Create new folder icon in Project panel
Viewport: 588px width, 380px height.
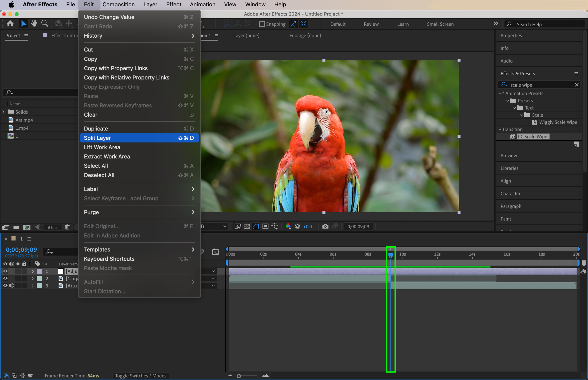16,227
